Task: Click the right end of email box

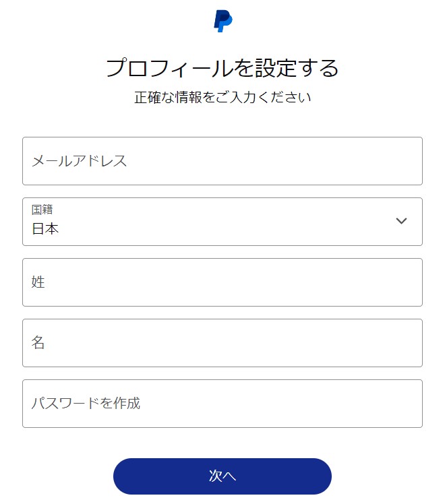Action: click(408, 161)
